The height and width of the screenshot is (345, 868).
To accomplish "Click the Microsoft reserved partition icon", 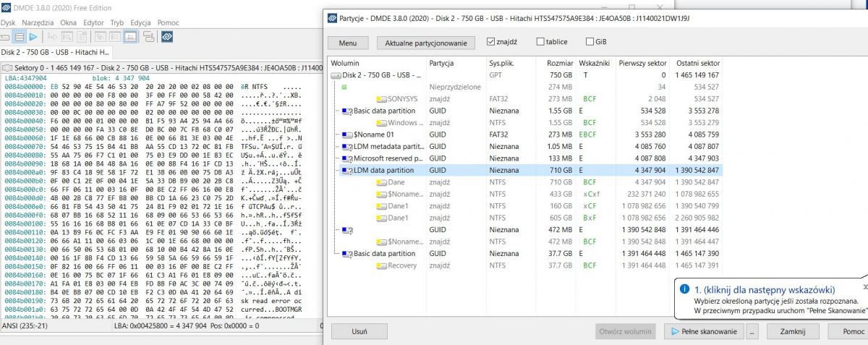I will click(x=346, y=158).
